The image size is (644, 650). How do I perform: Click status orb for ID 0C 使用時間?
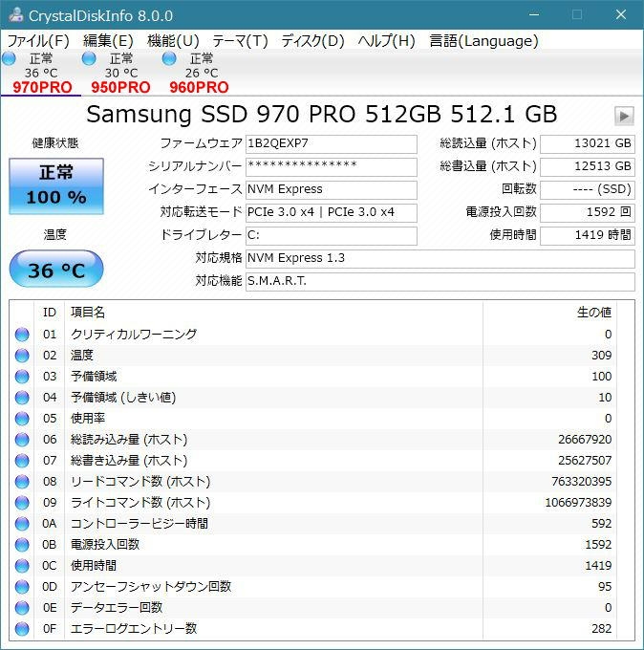22,566
